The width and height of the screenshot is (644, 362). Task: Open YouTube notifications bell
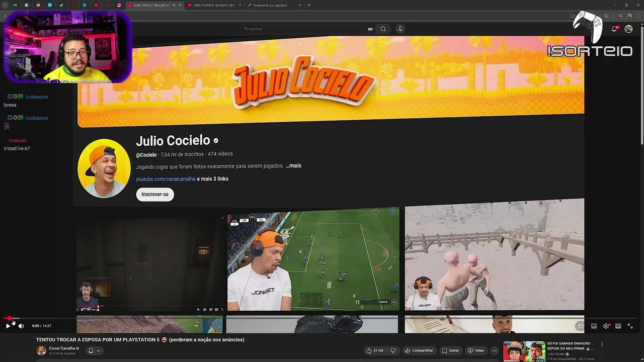(614, 29)
